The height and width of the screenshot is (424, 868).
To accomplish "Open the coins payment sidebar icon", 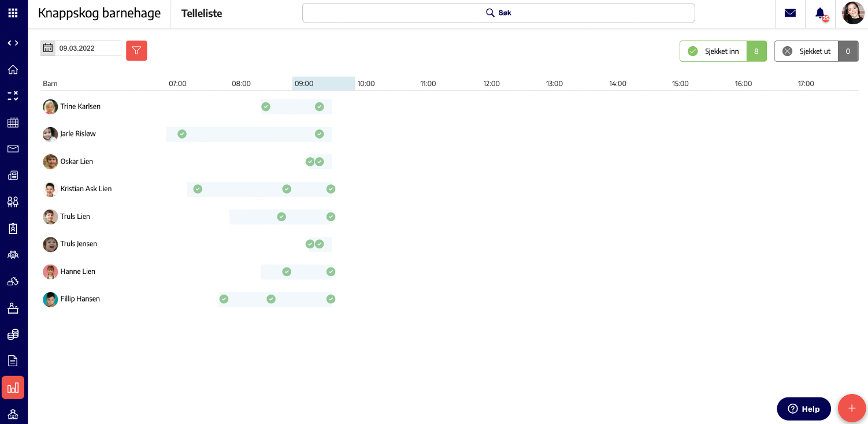I will click(13, 334).
